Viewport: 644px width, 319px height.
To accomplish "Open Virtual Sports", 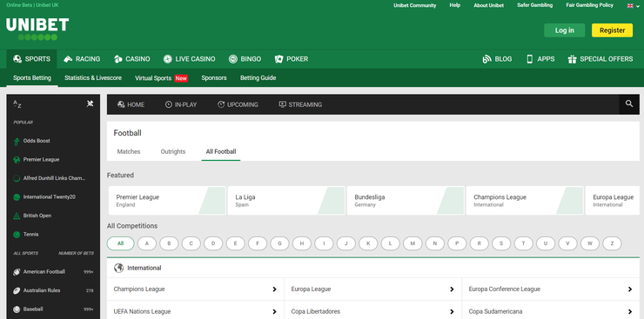I will tap(161, 78).
